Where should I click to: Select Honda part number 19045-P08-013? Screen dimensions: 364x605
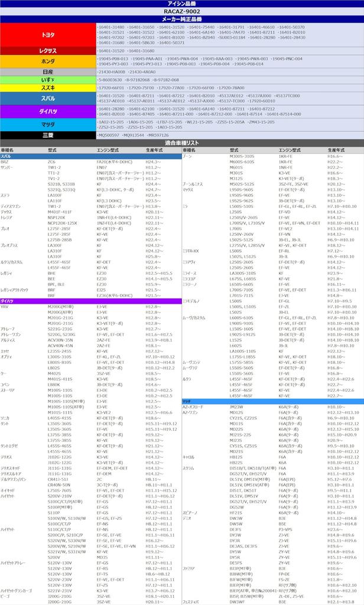tap(113, 59)
